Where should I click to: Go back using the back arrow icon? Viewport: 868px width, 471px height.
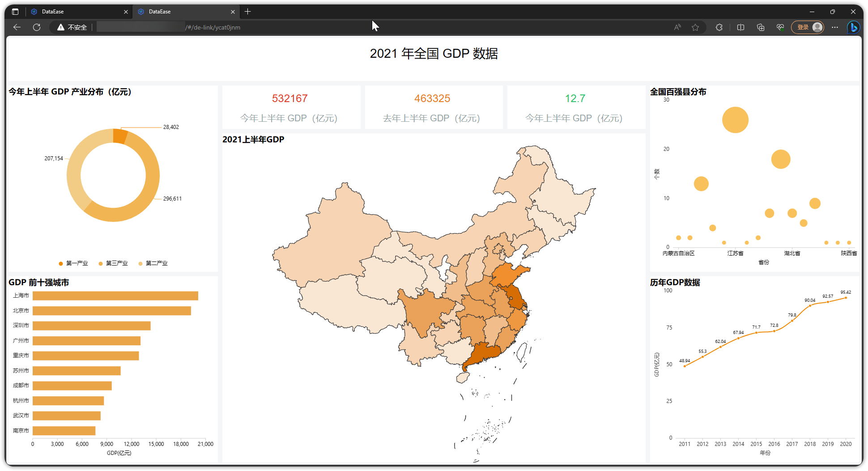click(17, 27)
